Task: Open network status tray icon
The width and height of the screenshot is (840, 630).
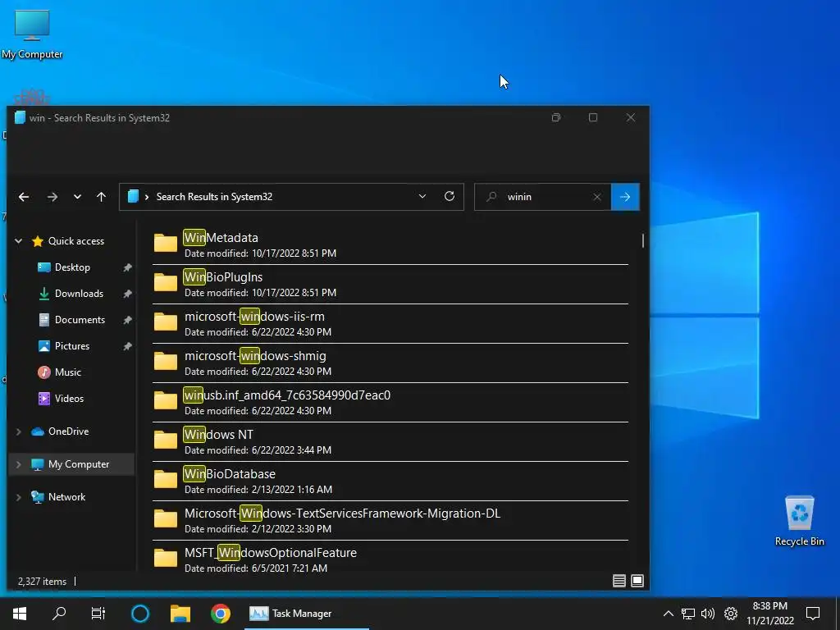Action: point(688,614)
